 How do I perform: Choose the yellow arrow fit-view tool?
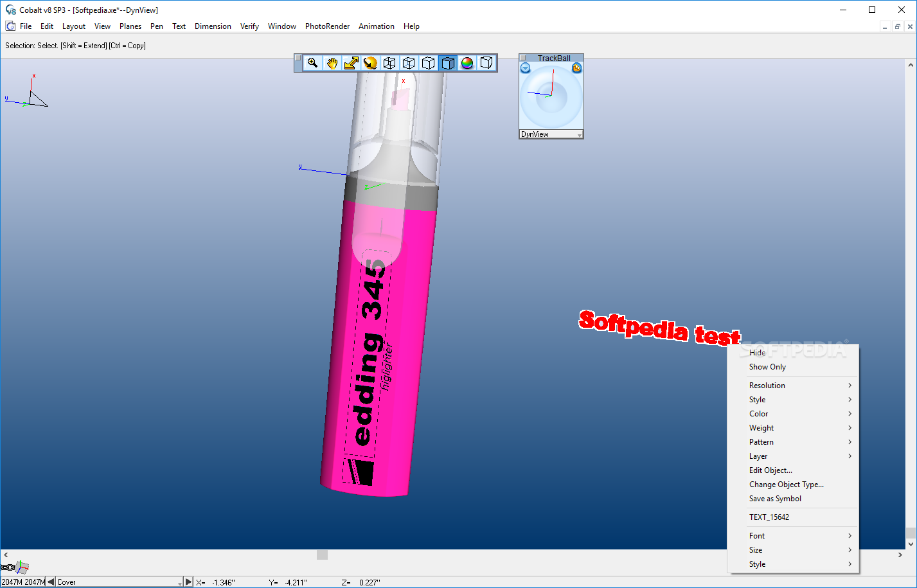(x=351, y=63)
